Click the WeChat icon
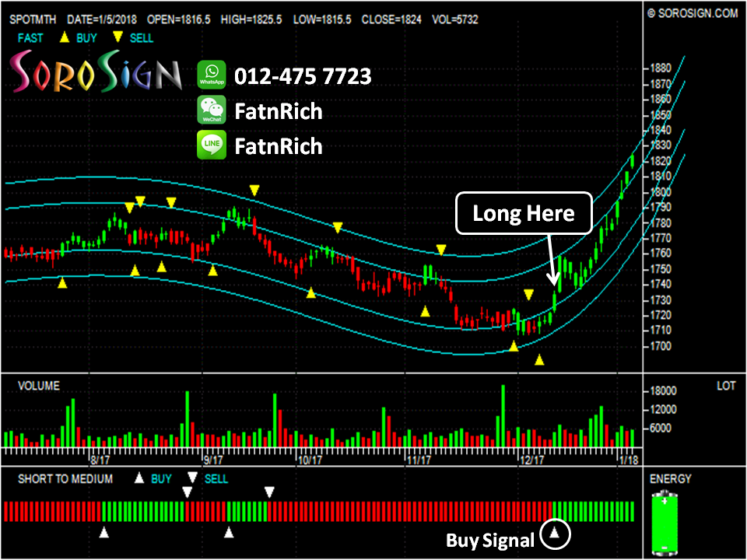This screenshot has height=560, width=747. click(x=212, y=110)
